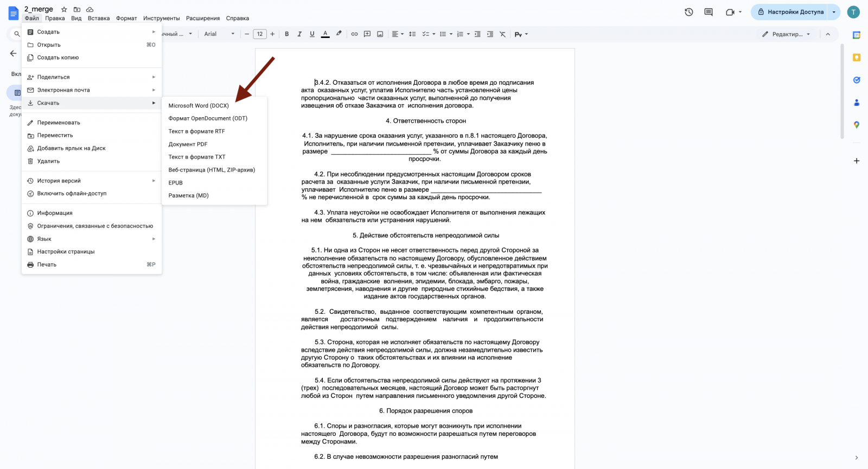Clear formatting with the toolbar icon
The height and width of the screenshot is (469, 868).
coord(503,34)
